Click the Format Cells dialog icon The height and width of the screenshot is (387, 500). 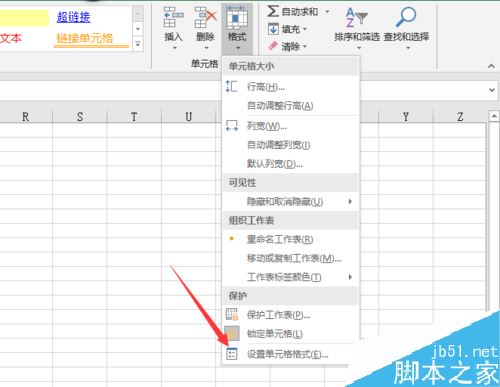[232, 354]
